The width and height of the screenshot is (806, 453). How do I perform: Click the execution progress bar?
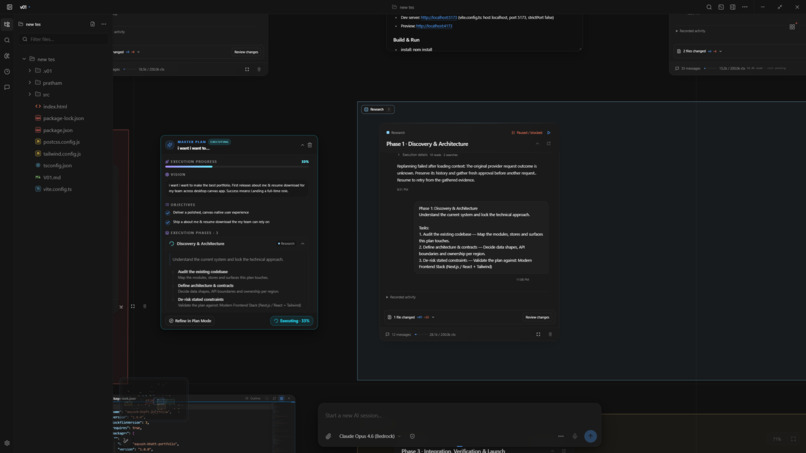tap(237, 167)
